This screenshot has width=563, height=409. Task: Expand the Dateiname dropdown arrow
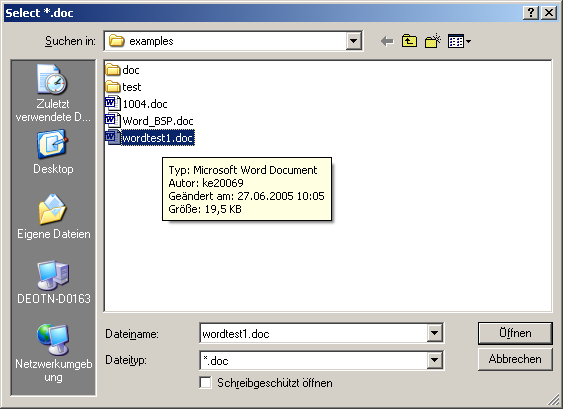click(434, 333)
